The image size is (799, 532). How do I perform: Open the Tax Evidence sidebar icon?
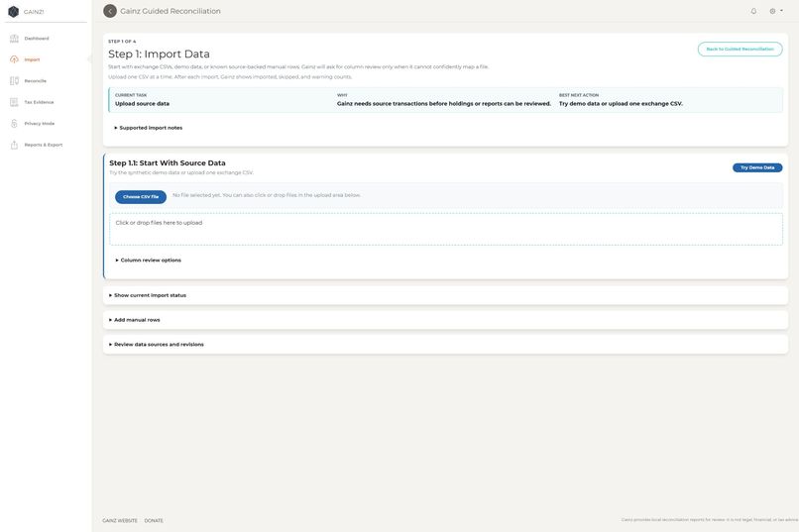click(14, 102)
